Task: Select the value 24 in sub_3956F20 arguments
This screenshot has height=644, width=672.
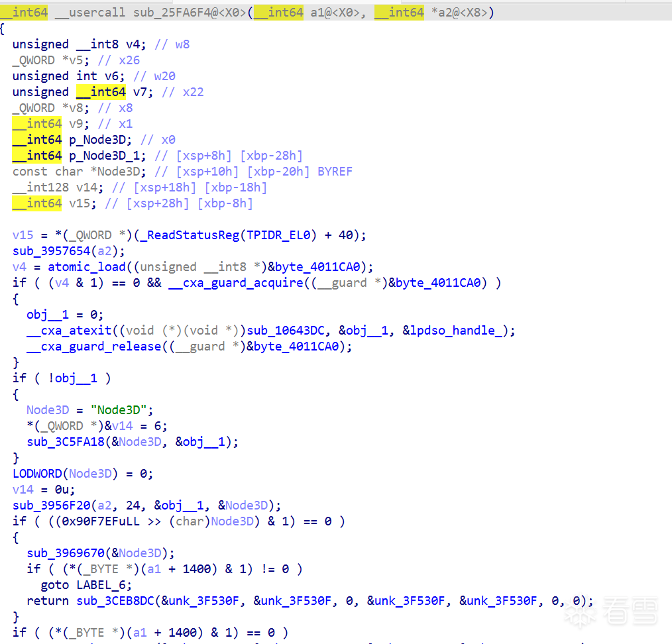Action: 133,506
